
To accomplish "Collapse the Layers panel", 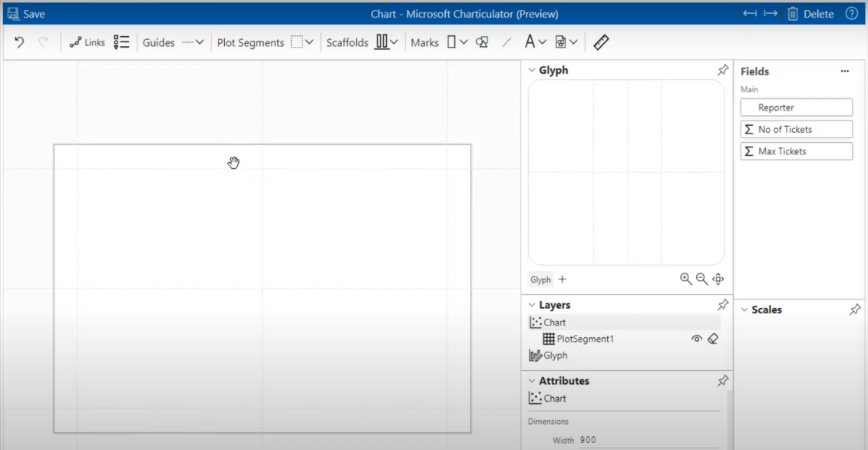I will [532, 306].
